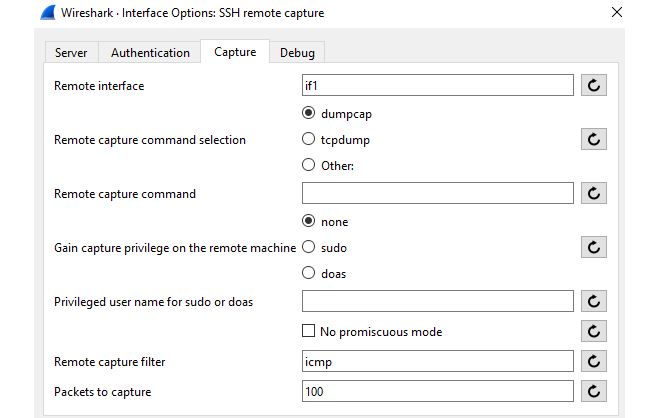Restore default Remote capture filter
660x418 pixels.
tap(594, 362)
